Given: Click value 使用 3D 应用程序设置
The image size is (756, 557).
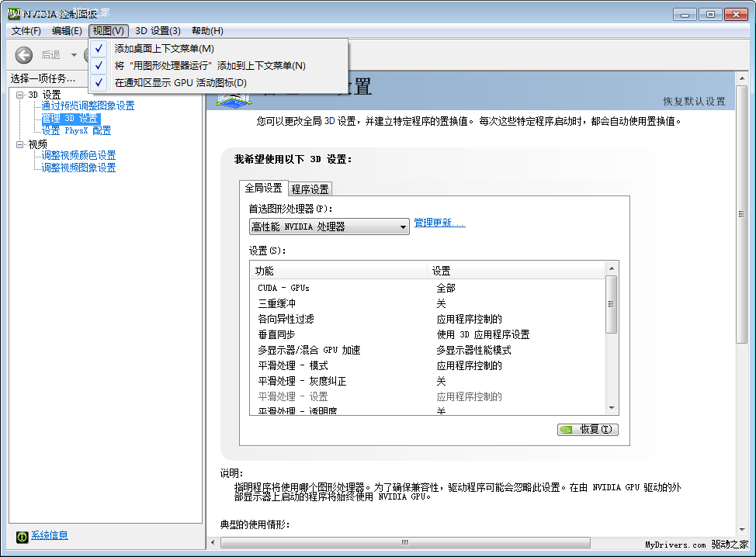Looking at the screenshot, I should 483,334.
